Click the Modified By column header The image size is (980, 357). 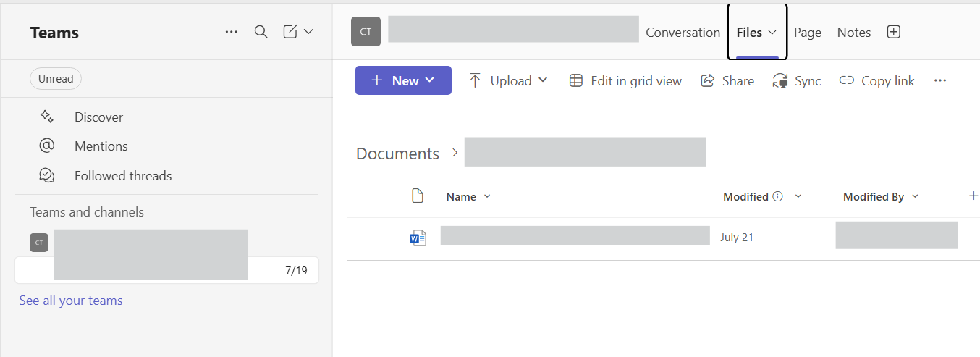pos(874,196)
